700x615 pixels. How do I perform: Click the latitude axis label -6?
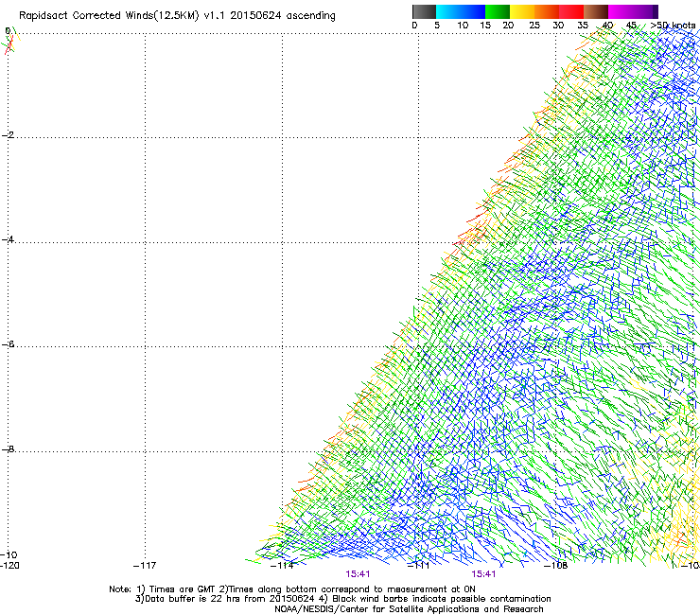click(x=9, y=343)
